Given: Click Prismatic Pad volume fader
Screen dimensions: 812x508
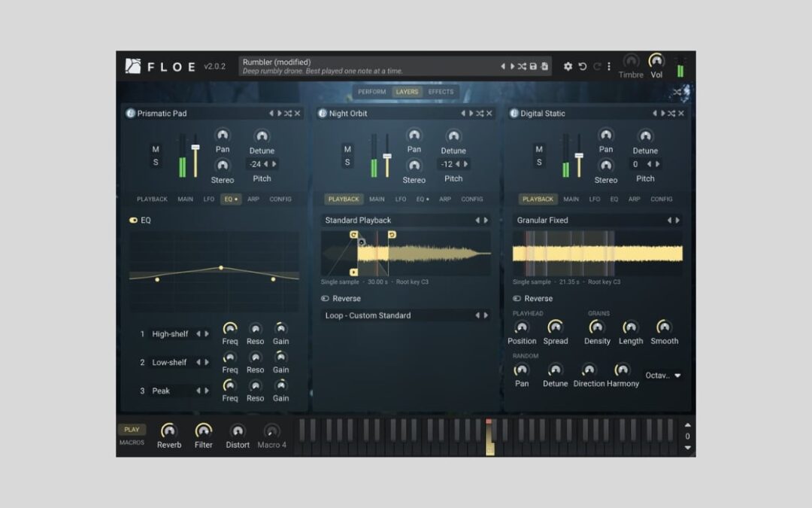Looking at the screenshot, I should (195, 148).
